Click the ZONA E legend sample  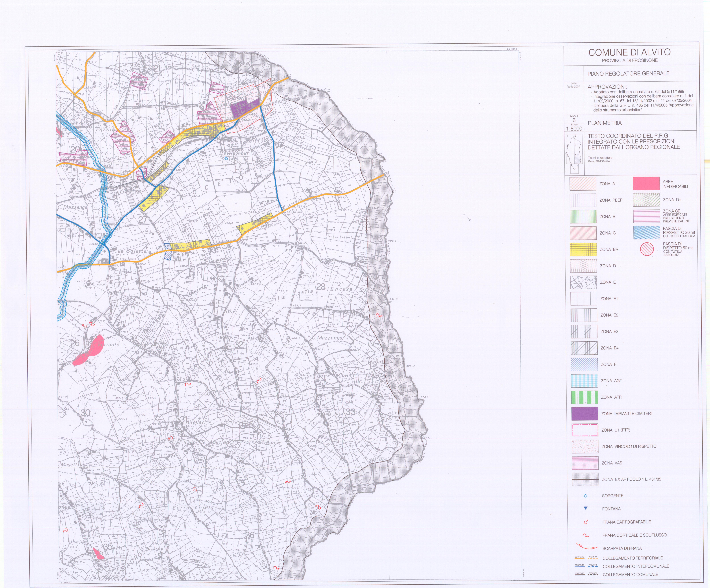pos(584,282)
